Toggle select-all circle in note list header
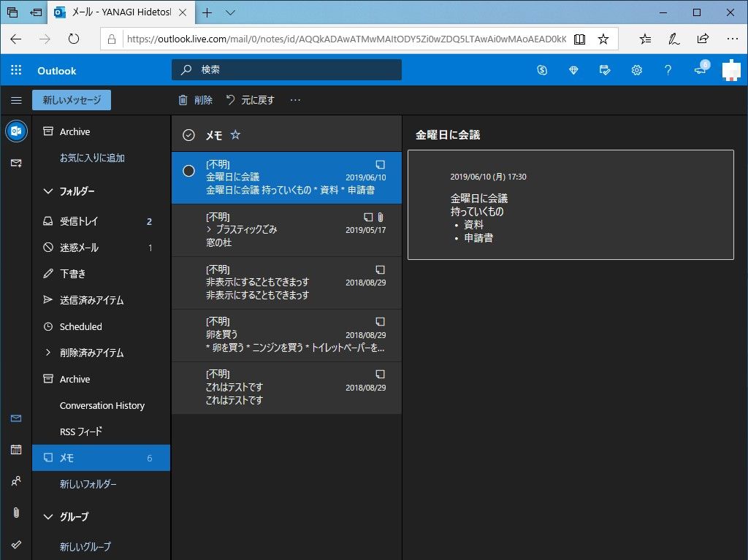The width and height of the screenshot is (748, 560). pyautogui.click(x=188, y=134)
